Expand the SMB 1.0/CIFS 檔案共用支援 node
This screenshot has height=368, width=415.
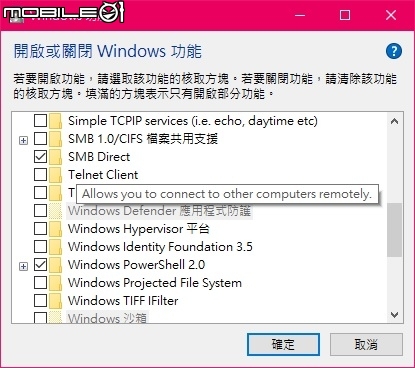(x=23, y=141)
